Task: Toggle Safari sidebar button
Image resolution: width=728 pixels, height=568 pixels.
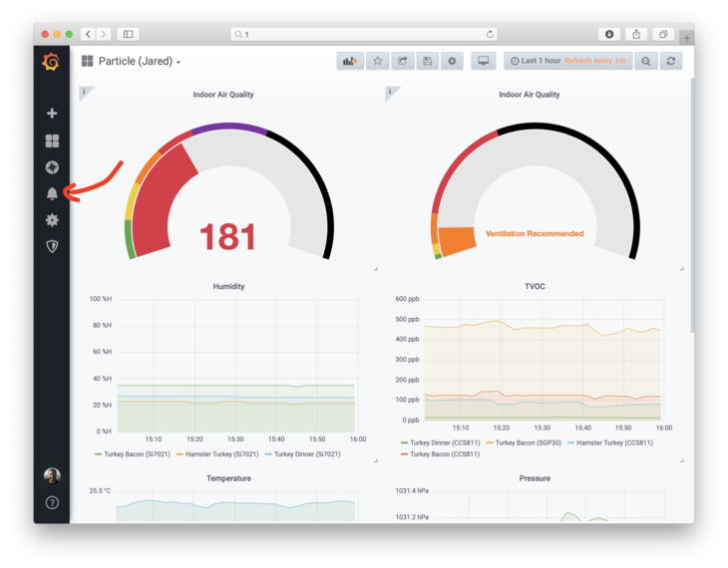Action: 128,34
